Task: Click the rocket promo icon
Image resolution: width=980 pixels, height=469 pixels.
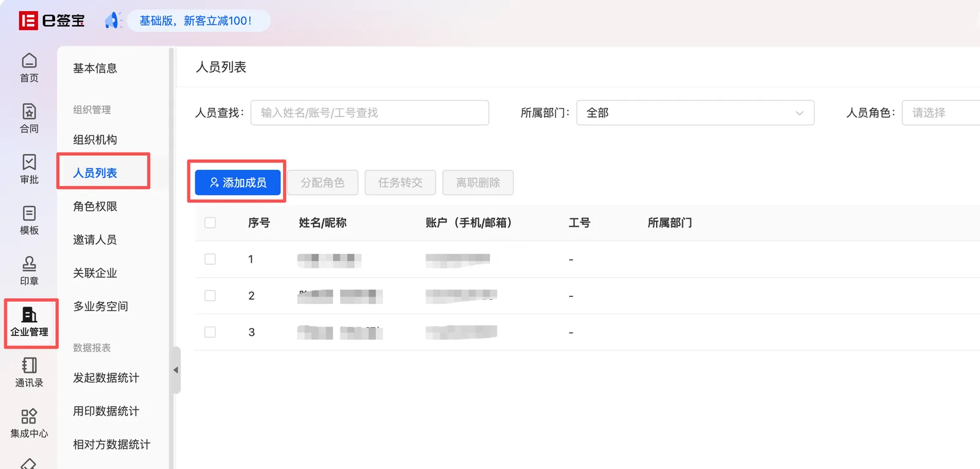Action: pyautogui.click(x=112, y=20)
